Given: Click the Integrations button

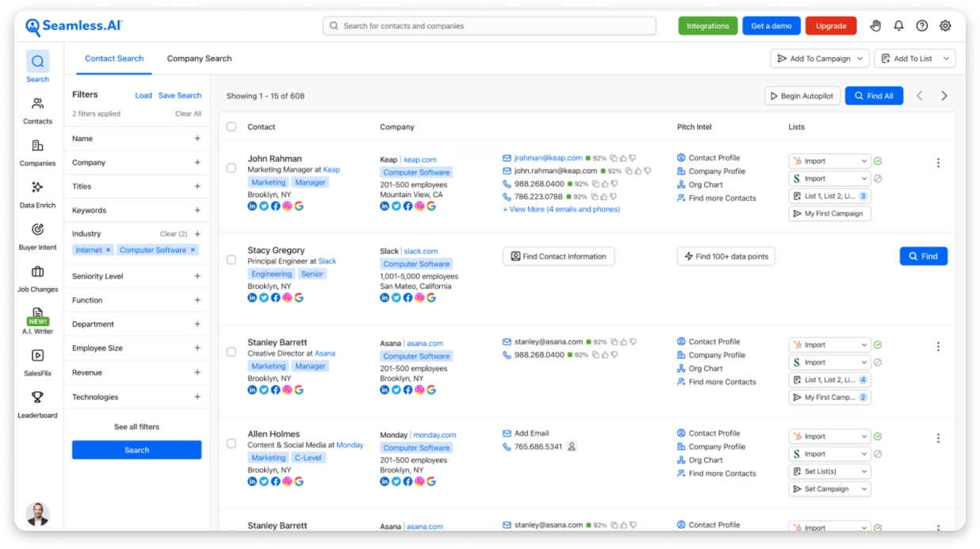Looking at the screenshot, I should (707, 25).
